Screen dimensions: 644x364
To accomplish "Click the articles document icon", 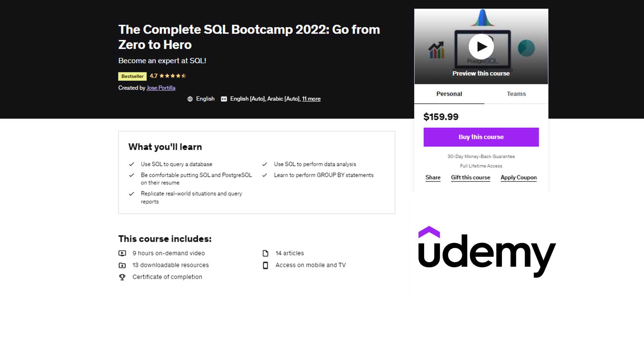I will [x=265, y=253].
